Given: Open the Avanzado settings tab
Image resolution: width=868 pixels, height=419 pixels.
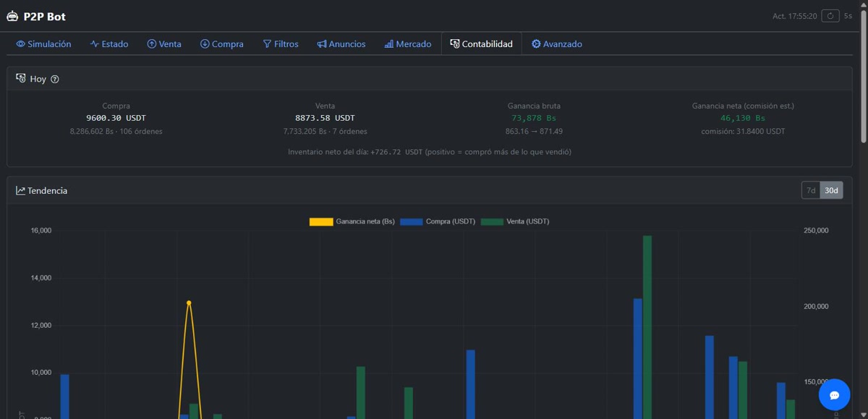Looking at the screenshot, I should (x=557, y=44).
